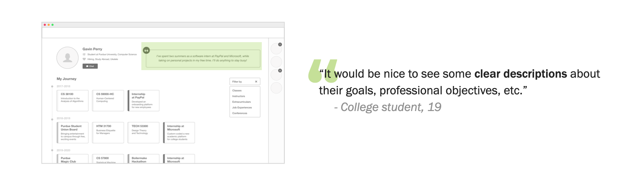The height and width of the screenshot is (187, 644).
Task: Choose Job Experiences in the filter list
Action: click(x=242, y=108)
